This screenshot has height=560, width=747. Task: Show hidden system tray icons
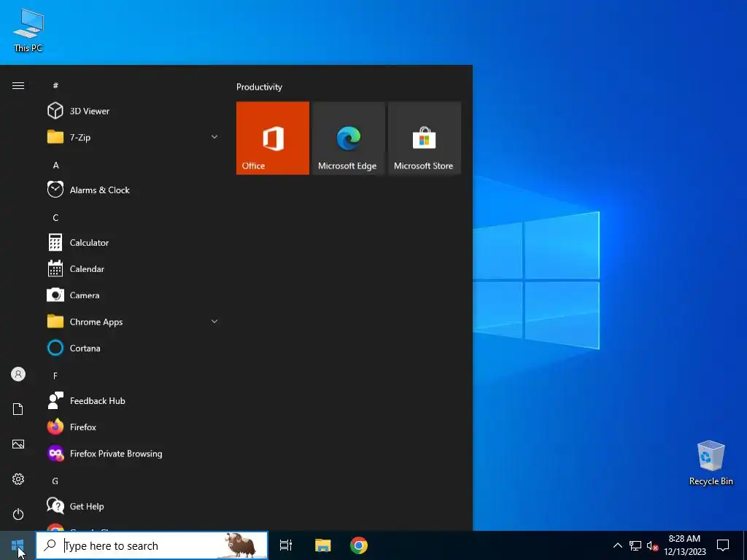coord(617,545)
